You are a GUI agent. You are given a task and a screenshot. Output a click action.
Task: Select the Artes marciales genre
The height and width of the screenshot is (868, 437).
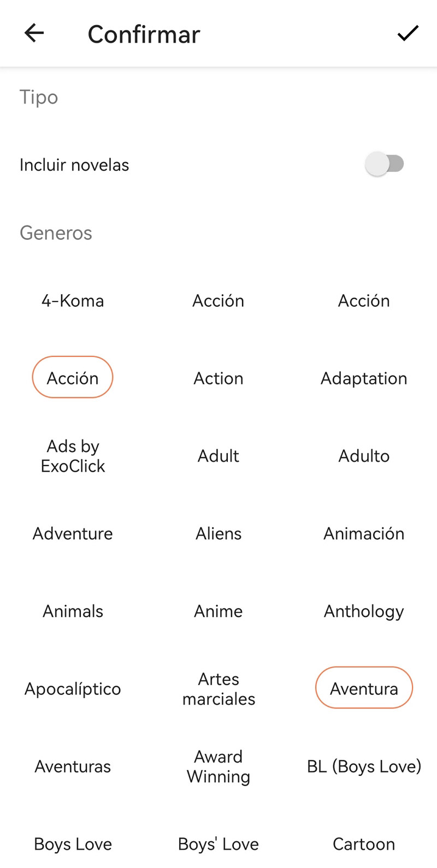(218, 689)
